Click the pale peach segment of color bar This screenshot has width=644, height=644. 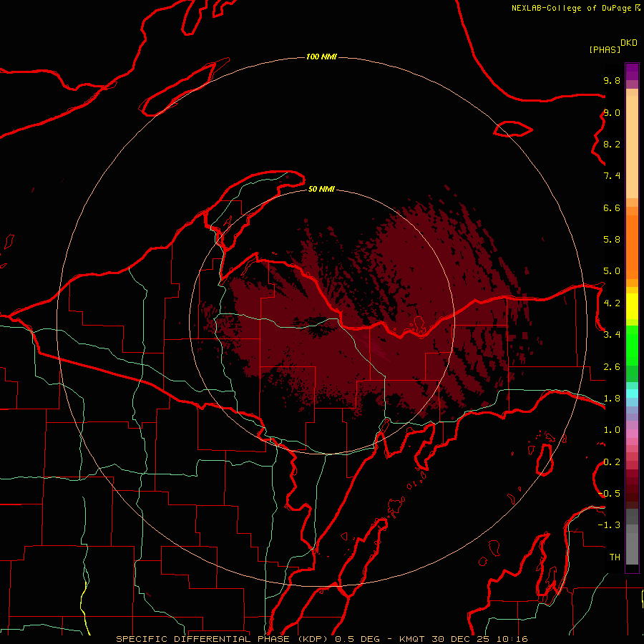tap(632, 147)
